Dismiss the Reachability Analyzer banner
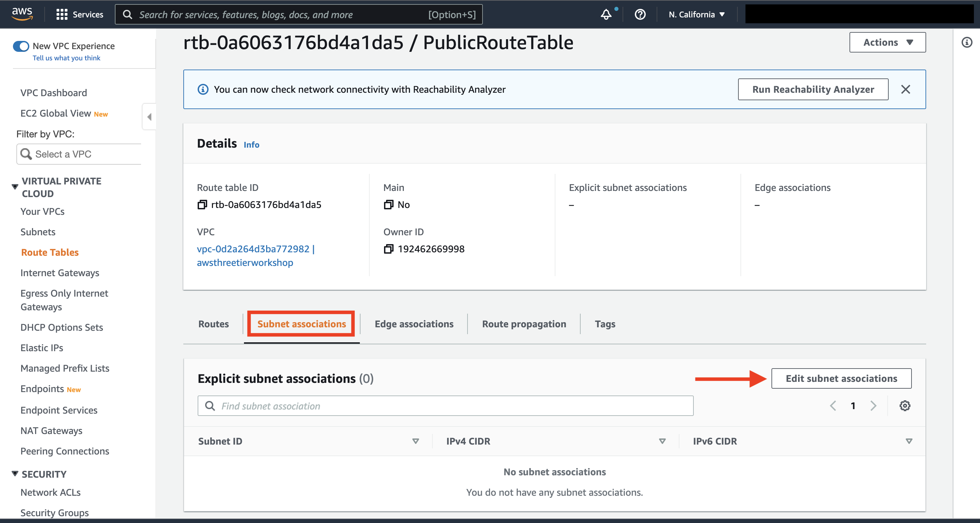980x523 pixels. pos(905,89)
